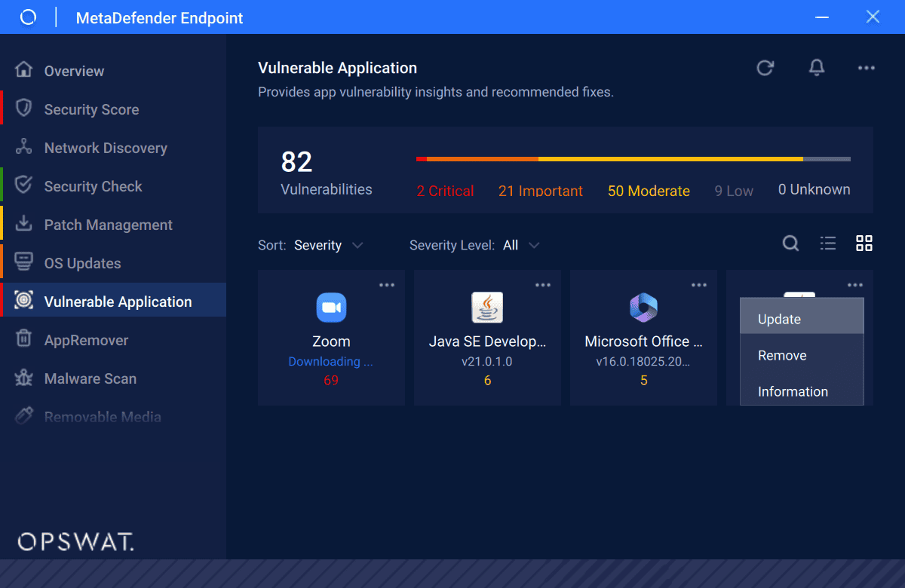Open Zoom card options menu

387,285
